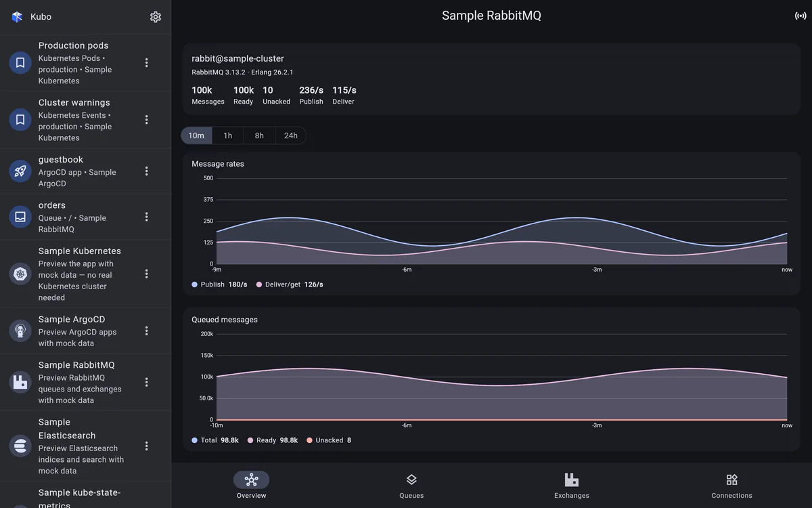The image size is (812, 508).
Task: Toggle the Ready series legend dot
Action: click(x=250, y=440)
